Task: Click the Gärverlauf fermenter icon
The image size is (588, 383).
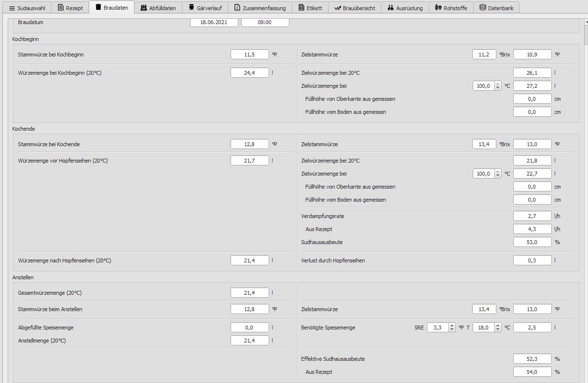Action: (x=191, y=8)
